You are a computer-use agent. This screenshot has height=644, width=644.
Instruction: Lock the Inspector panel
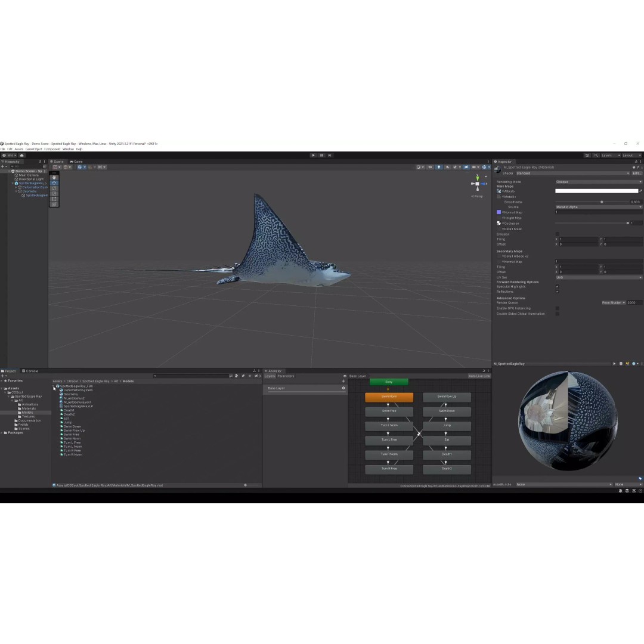tap(636, 162)
